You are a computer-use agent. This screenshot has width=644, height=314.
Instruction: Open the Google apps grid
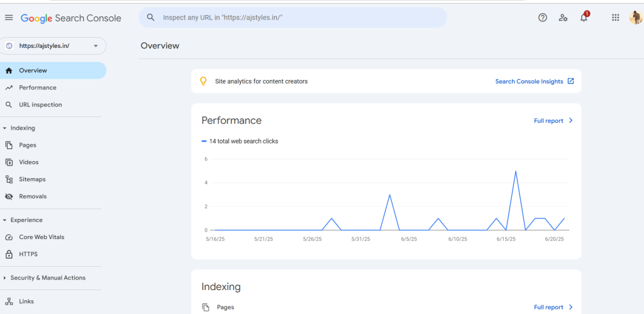point(615,18)
